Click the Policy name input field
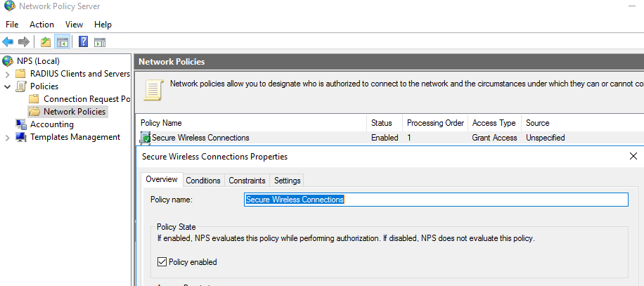The width and height of the screenshot is (644, 286). [436, 200]
